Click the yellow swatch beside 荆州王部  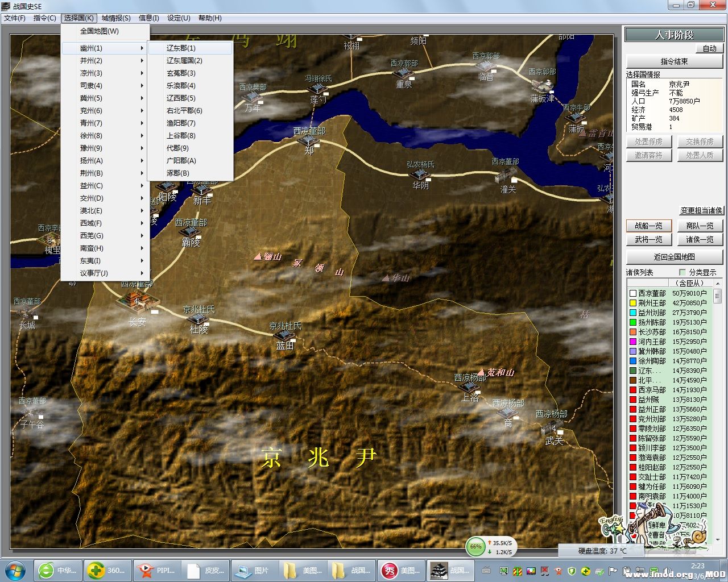pos(632,303)
